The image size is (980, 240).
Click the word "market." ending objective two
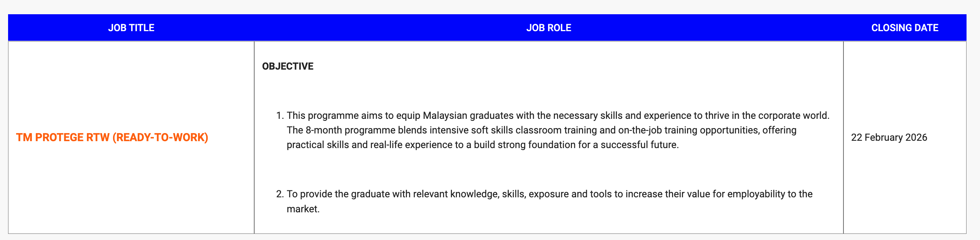click(303, 209)
